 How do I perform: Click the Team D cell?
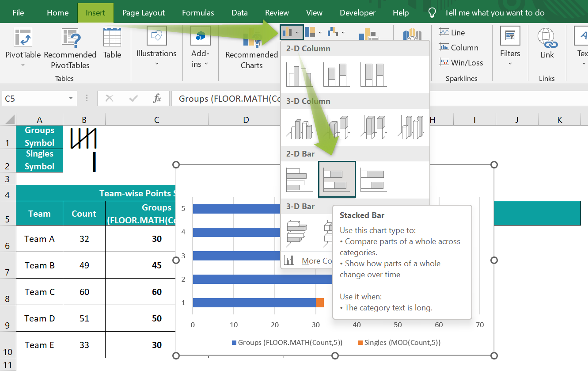[x=39, y=318]
